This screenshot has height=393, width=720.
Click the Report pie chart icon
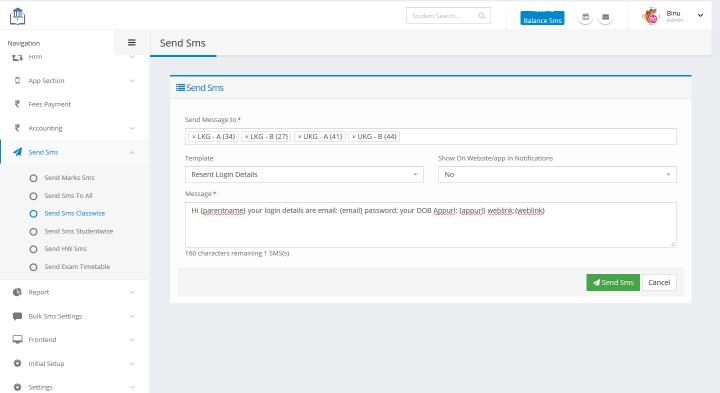[x=17, y=292]
